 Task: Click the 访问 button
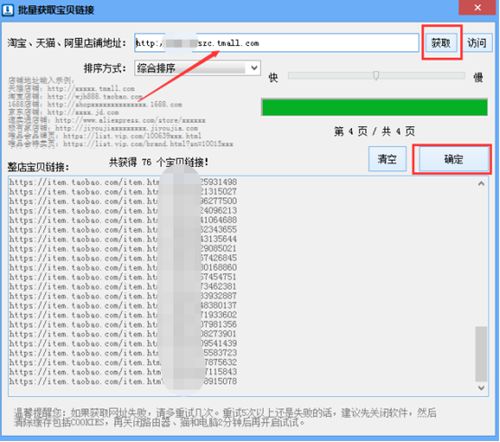pos(477,43)
